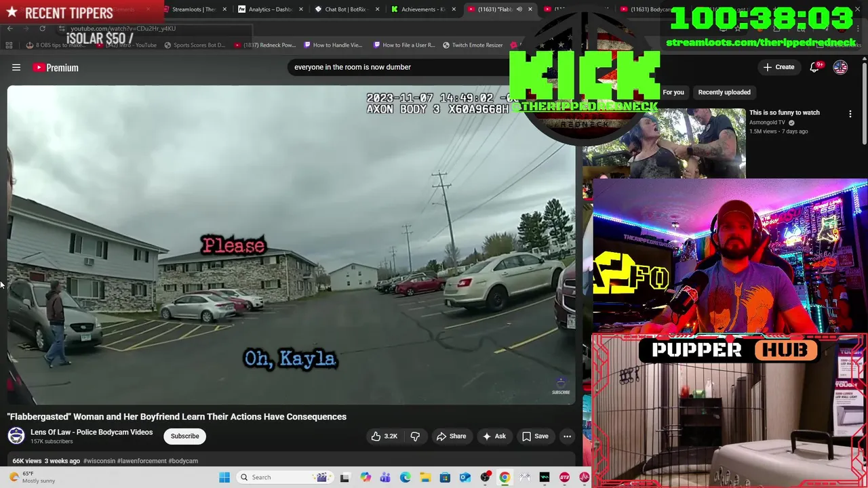This screenshot has width=868, height=488.
Task: Open File Explorer from taskbar
Action: [425, 477]
